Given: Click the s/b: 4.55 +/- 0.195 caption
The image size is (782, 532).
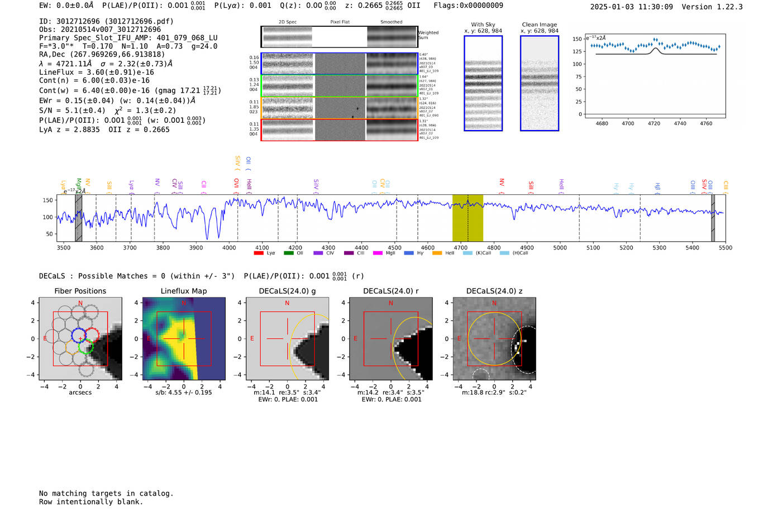Looking at the screenshot, I should point(184,392).
